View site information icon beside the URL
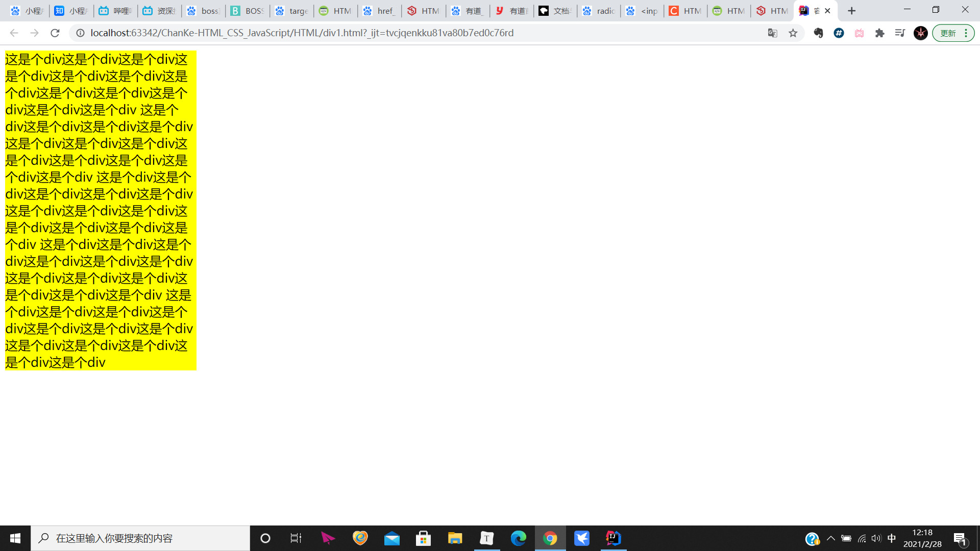The height and width of the screenshot is (551, 980). pos(80,33)
